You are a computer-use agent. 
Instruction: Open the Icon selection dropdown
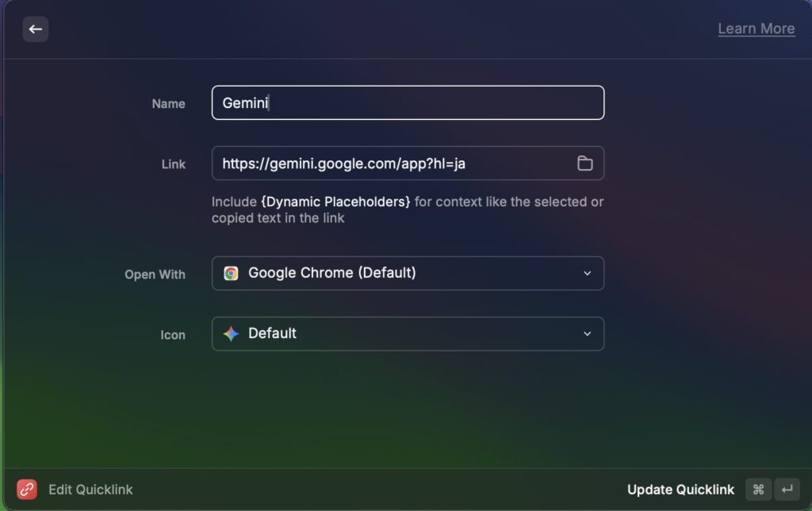(407, 334)
